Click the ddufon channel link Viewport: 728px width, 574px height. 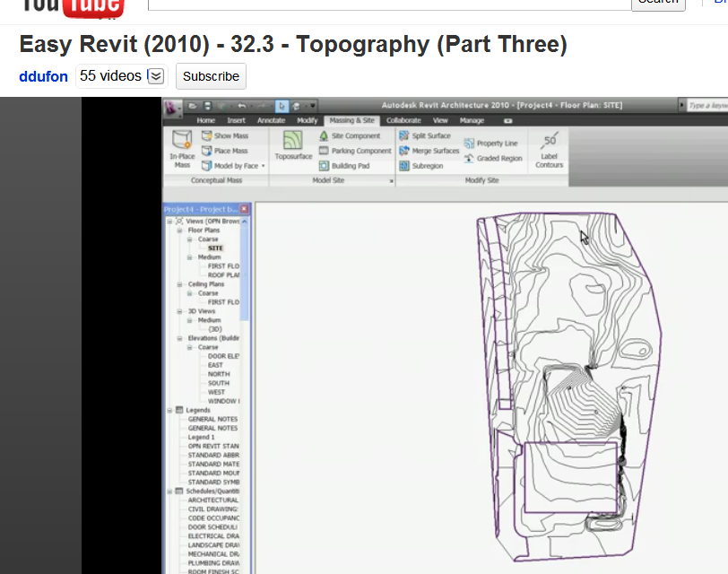tap(44, 76)
